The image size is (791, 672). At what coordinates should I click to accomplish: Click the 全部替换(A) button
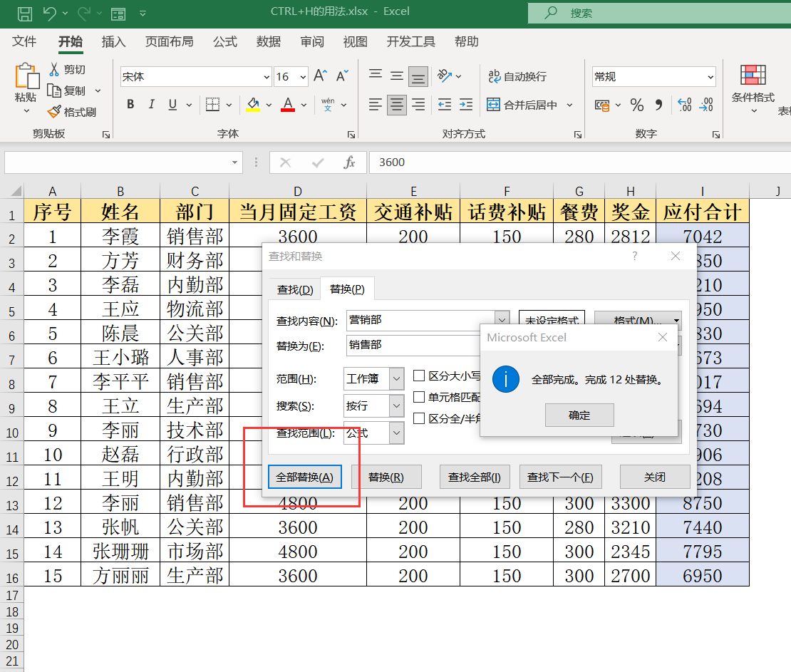[305, 477]
